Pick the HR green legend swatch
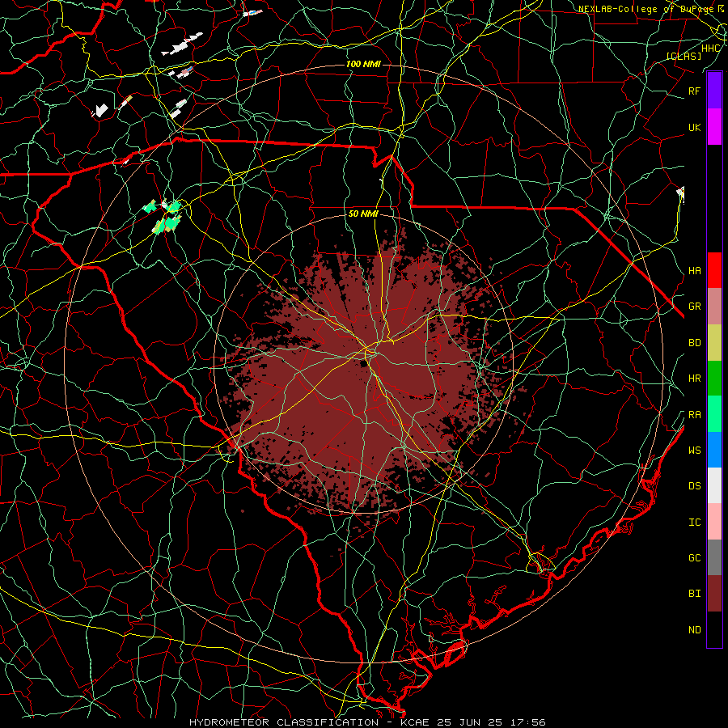Viewport: 728px width, 728px height. point(714,378)
